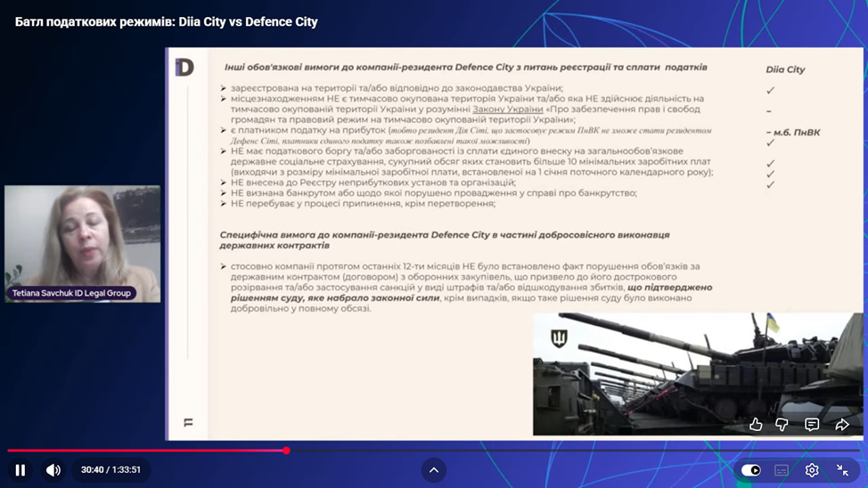This screenshot has width=868, height=488.
Task: Share the video using arrow icon
Action: tap(842, 425)
